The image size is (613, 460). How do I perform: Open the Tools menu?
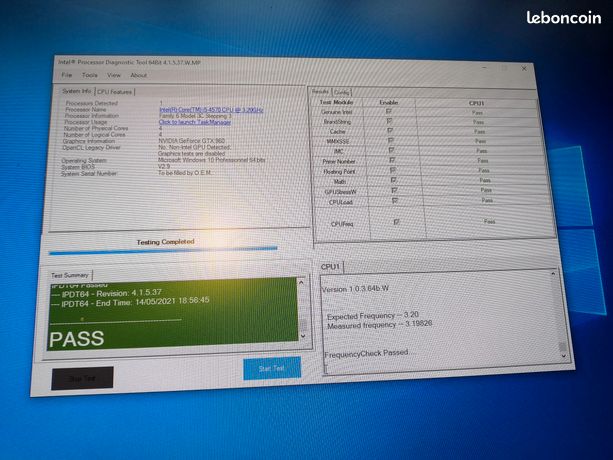(x=90, y=75)
